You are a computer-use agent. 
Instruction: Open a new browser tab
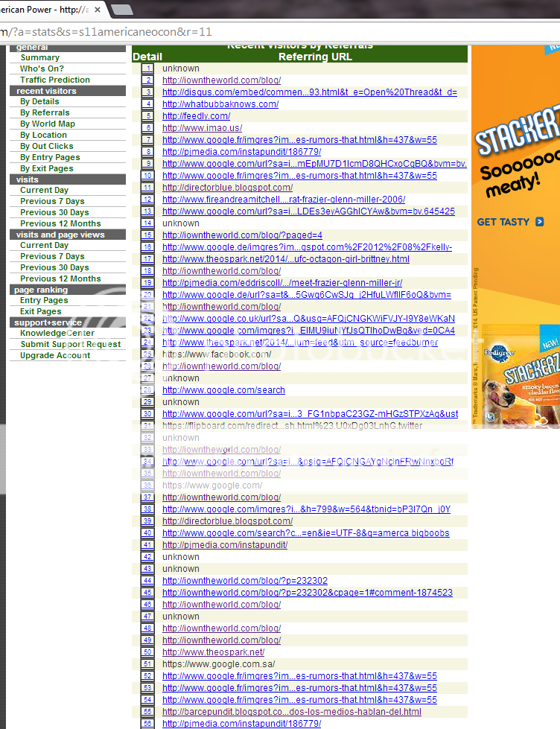[122, 10]
